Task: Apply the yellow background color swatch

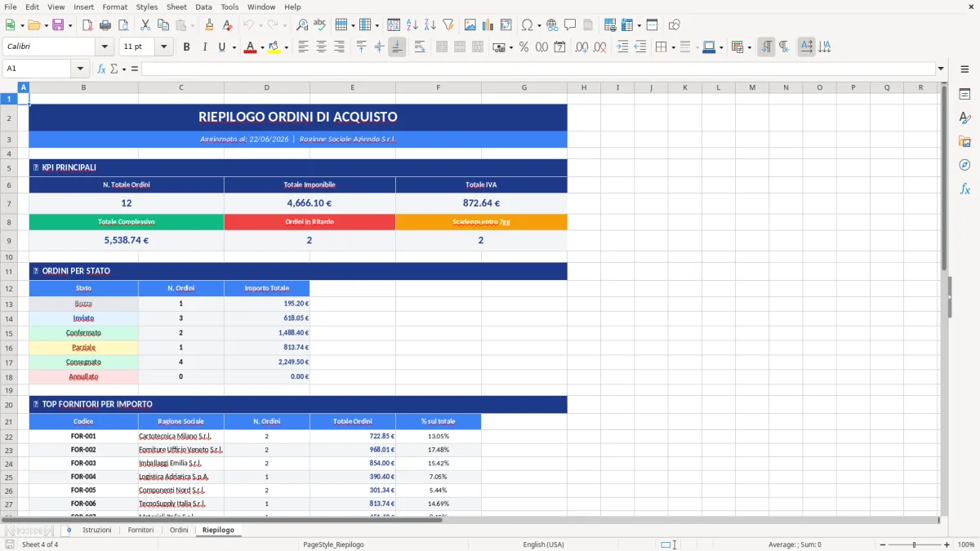Action: click(x=274, y=47)
